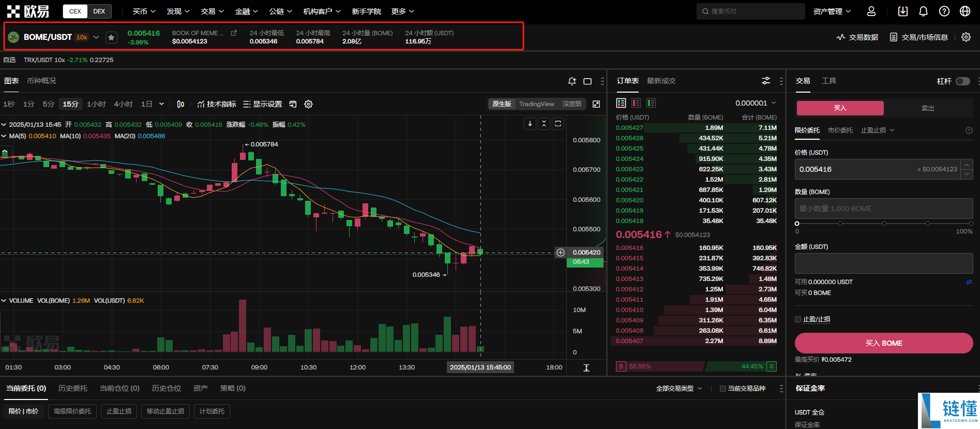Enable the 止盈/止损 checkbox

click(x=798, y=319)
